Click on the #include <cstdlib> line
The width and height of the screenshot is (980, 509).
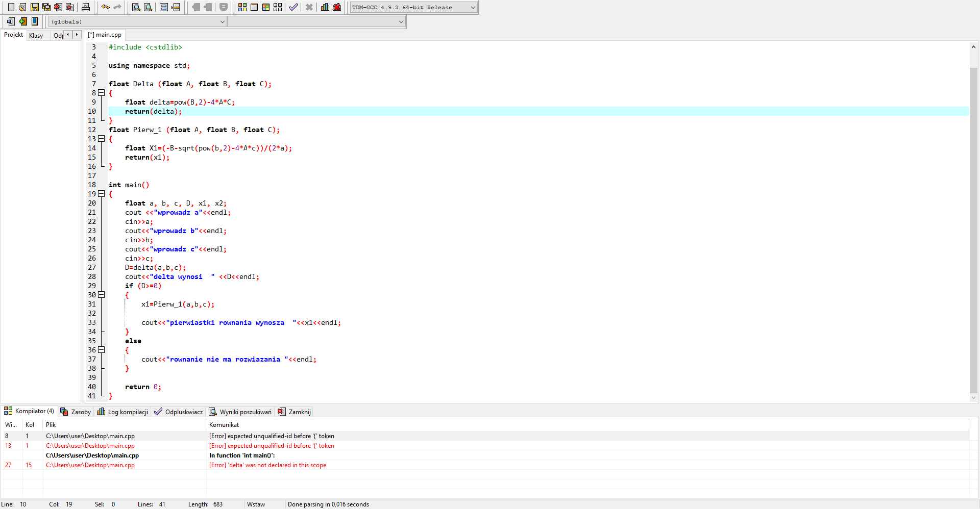[145, 47]
